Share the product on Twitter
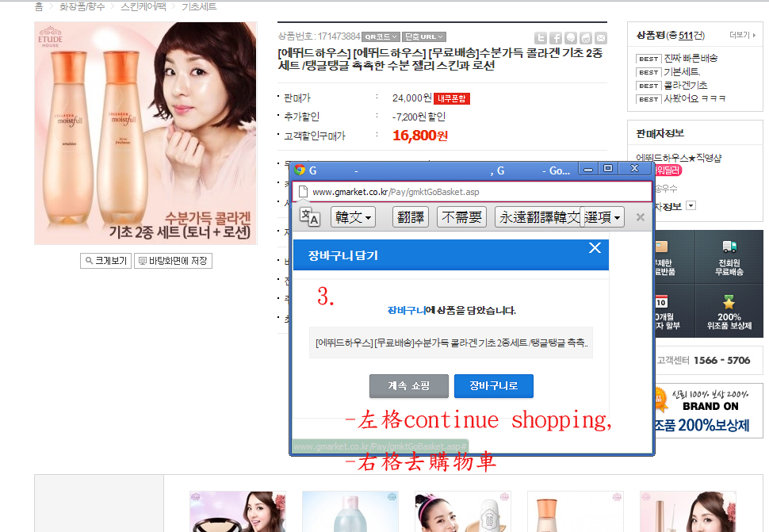 [x=541, y=38]
